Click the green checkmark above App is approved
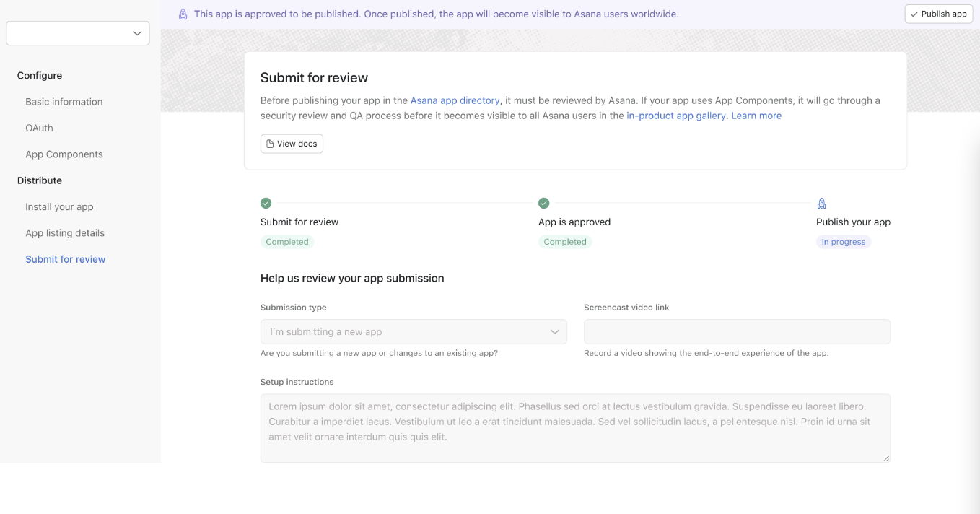 [x=544, y=204]
